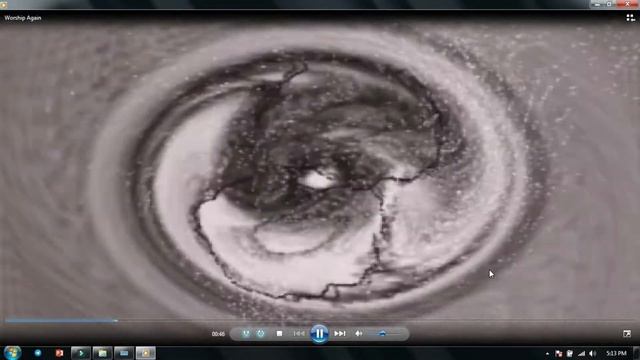Go back to the previous track
Image resolution: width=640 pixels, height=360 pixels.
(x=299, y=333)
